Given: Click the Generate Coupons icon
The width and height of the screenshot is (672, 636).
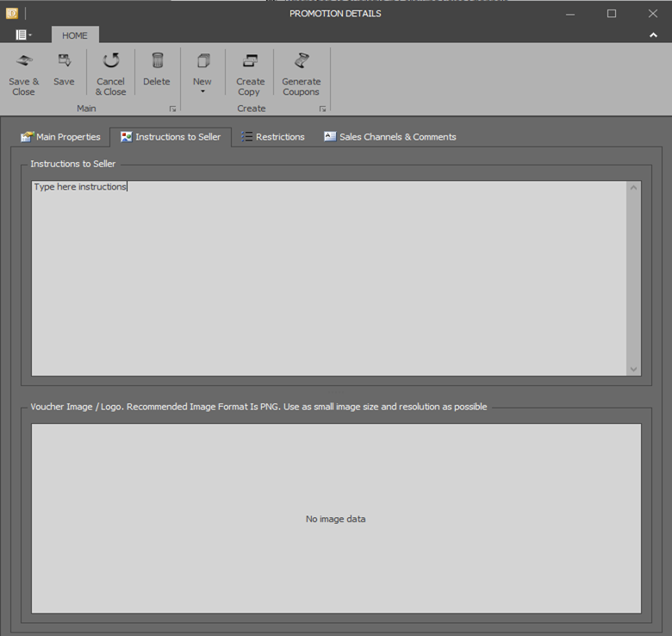Looking at the screenshot, I should 302,60.
